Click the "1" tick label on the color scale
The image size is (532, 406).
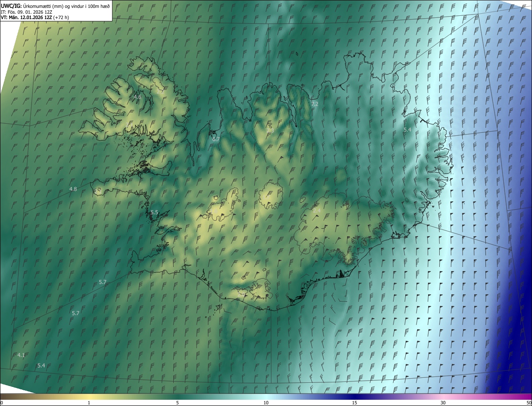tap(89, 403)
